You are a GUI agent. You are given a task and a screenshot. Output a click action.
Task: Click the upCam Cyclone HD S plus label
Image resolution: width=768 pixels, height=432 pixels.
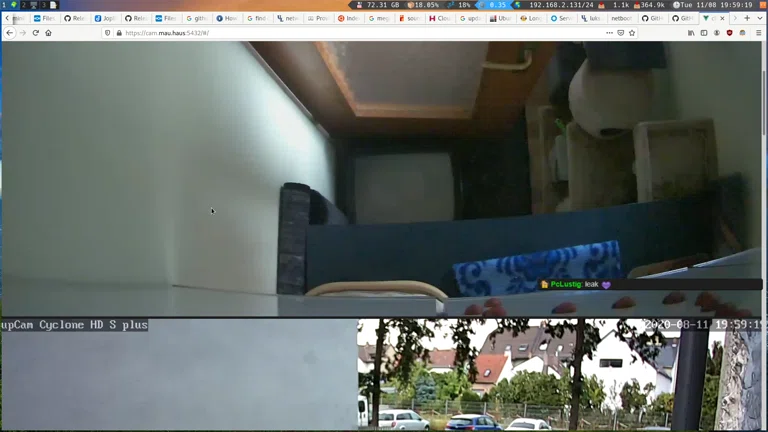(x=74, y=325)
